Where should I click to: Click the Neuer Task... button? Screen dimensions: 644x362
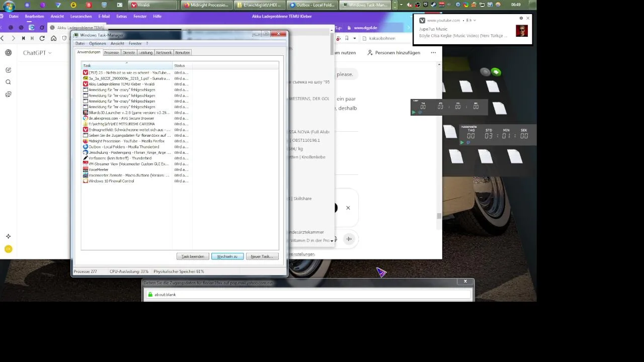pos(262,256)
